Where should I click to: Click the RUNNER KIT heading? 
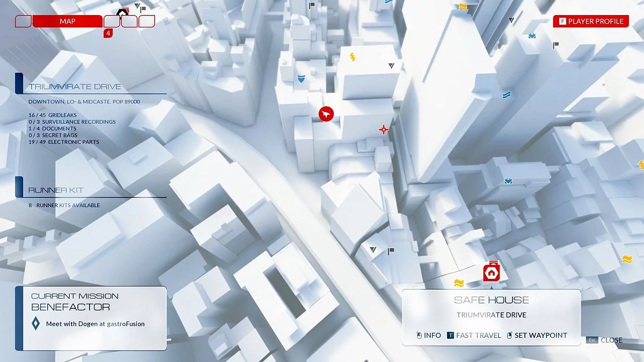pyautogui.click(x=56, y=190)
